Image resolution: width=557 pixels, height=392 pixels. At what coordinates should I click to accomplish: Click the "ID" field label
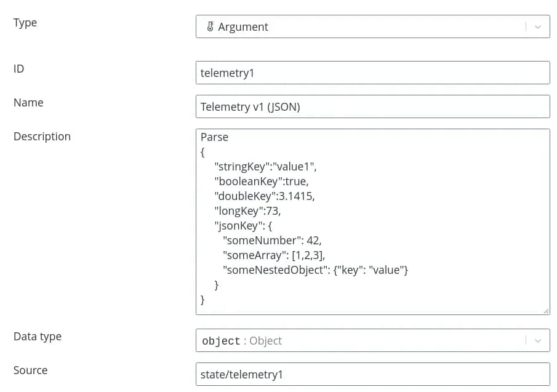[x=19, y=69]
